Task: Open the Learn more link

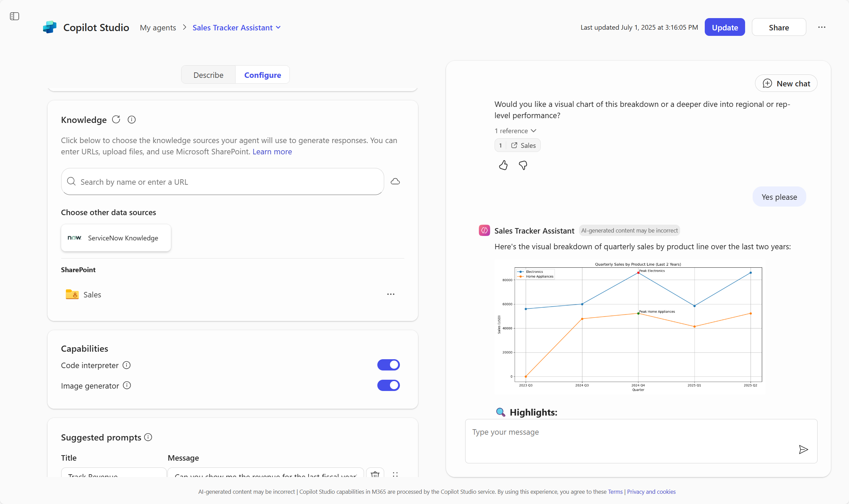Action: [272, 152]
